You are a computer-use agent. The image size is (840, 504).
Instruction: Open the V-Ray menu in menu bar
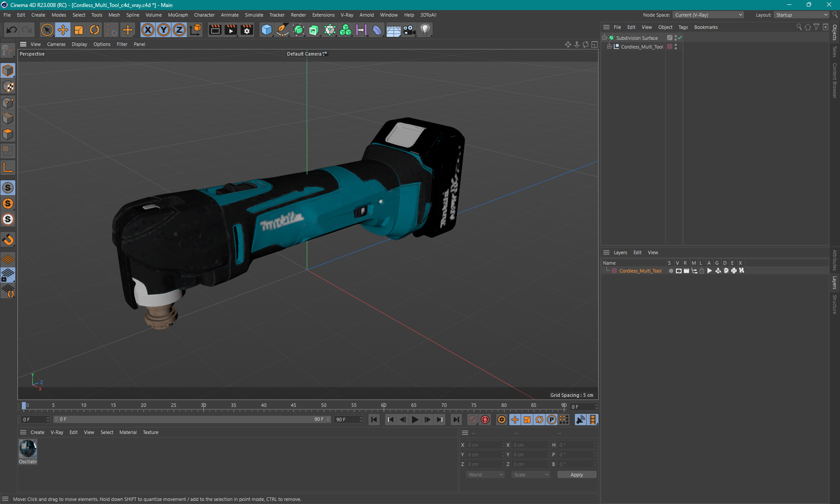point(347,15)
